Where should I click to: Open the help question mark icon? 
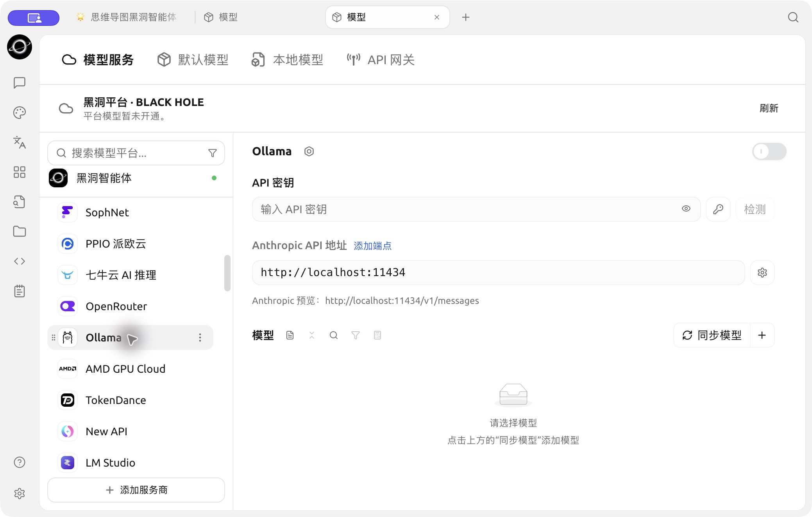[x=20, y=462]
